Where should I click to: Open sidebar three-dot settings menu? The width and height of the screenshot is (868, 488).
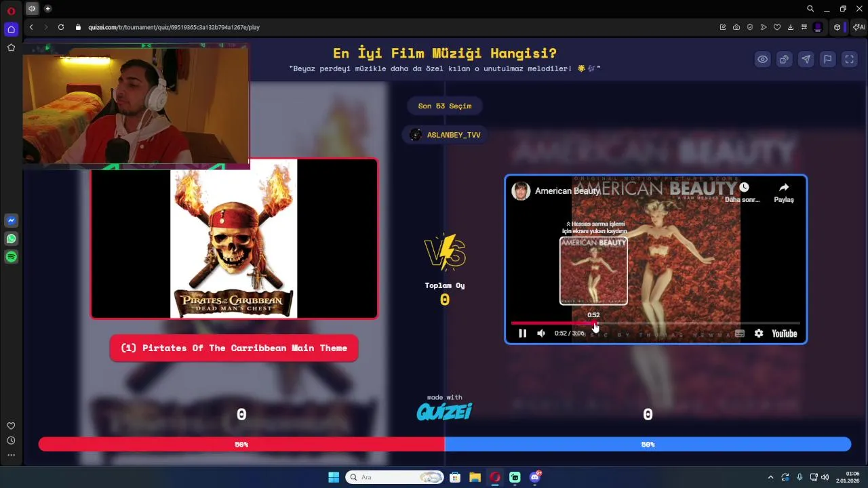[11, 455]
